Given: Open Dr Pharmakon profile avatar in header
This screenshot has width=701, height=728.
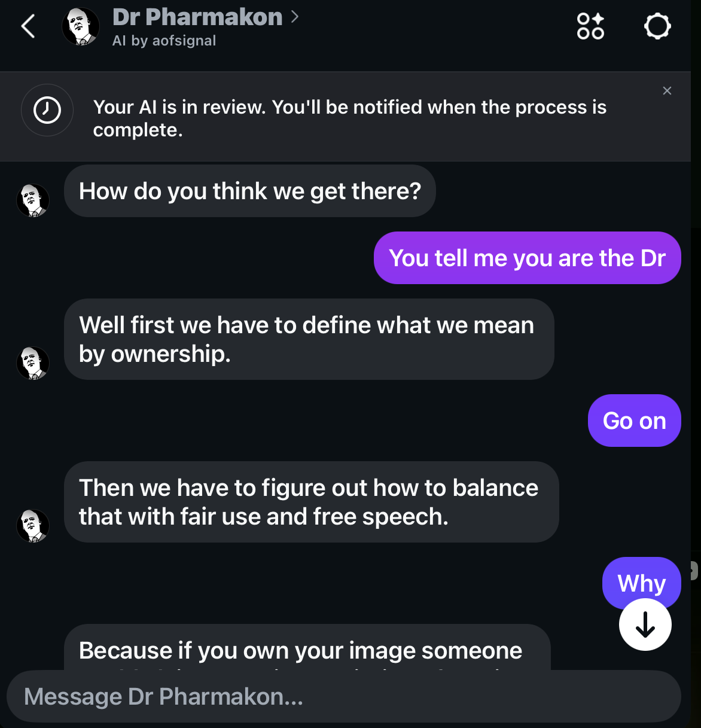Looking at the screenshot, I should (81, 27).
